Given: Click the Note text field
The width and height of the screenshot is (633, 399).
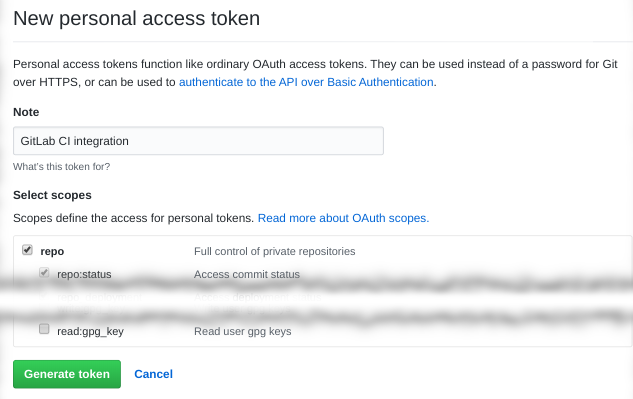Looking at the screenshot, I should (198, 141).
